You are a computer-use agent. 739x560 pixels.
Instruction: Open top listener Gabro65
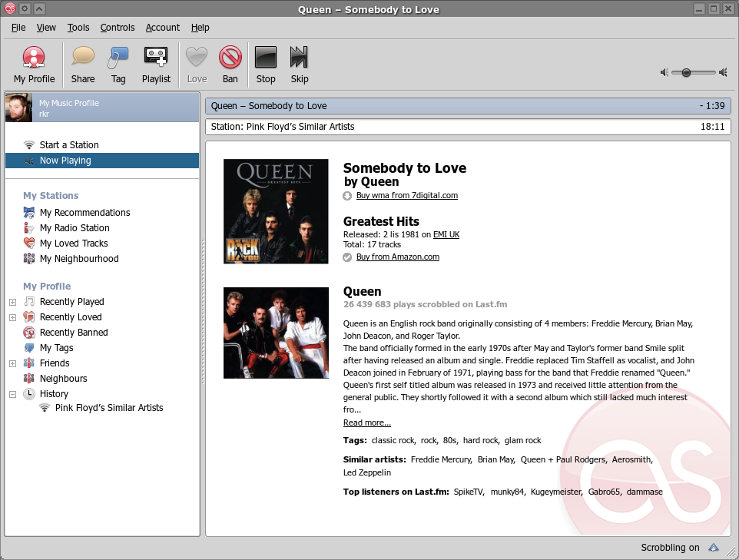[604, 492]
